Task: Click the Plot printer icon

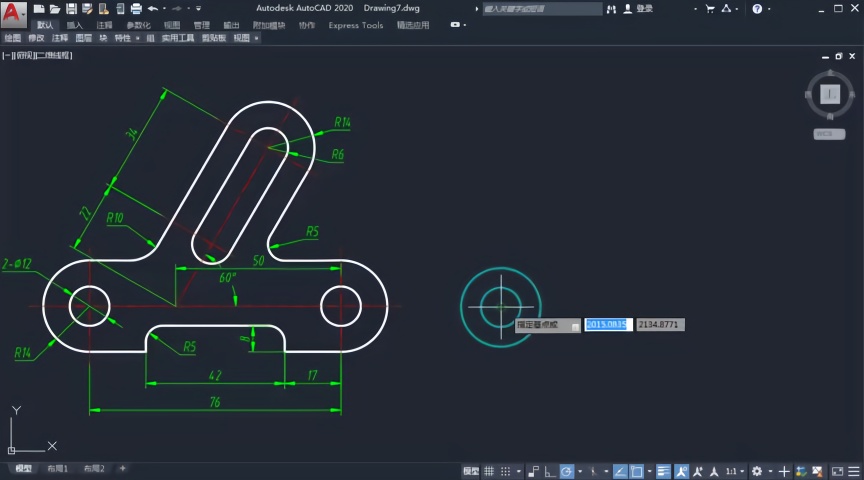Action: point(136,9)
